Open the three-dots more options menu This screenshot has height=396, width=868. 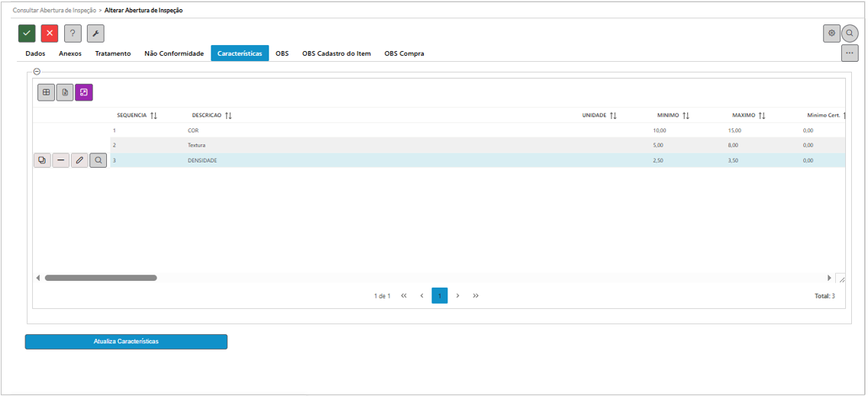pos(849,53)
